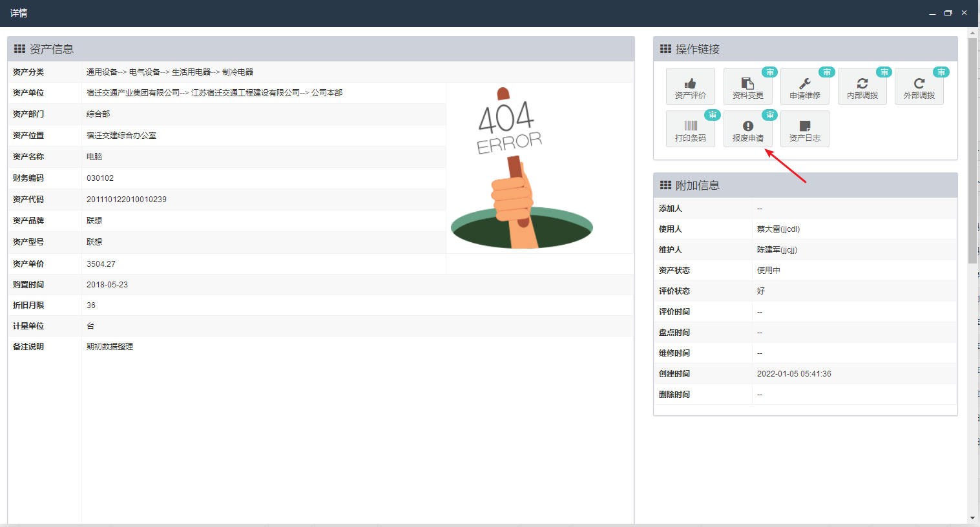Click the 资产评价 thumbs-up icon
980x527 pixels.
pyautogui.click(x=690, y=84)
